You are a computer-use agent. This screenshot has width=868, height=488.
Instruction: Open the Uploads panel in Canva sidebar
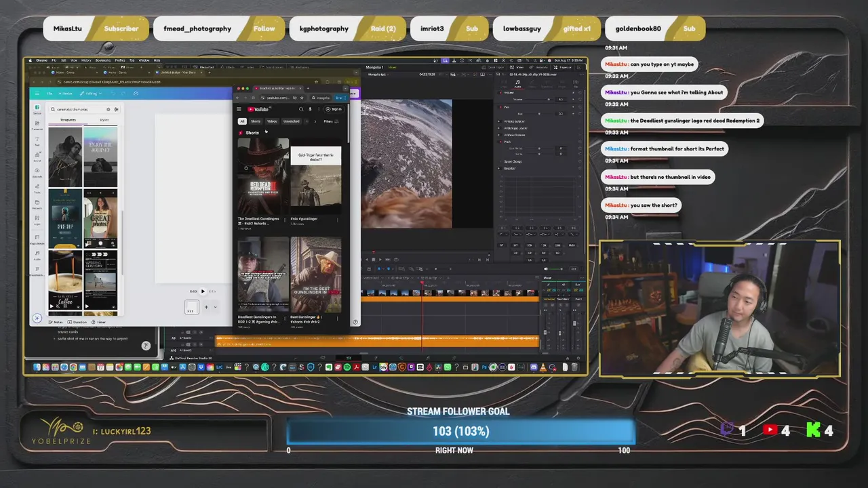pyautogui.click(x=37, y=172)
